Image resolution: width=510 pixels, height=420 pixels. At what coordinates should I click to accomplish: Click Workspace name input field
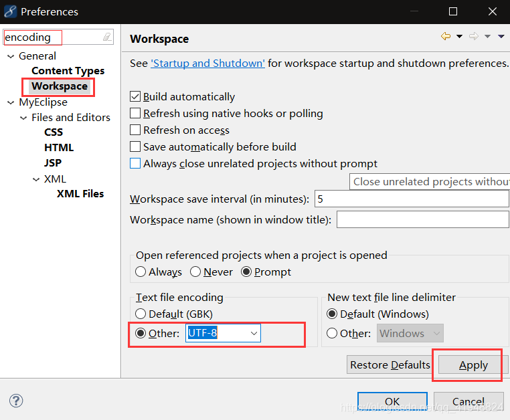pyautogui.click(x=423, y=219)
